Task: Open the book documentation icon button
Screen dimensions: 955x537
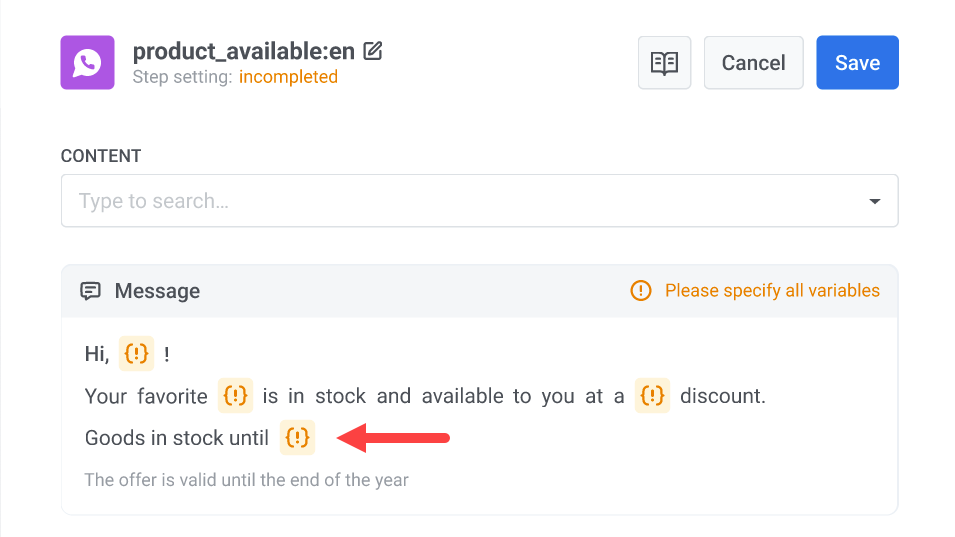Action: pyautogui.click(x=664, y=63)
